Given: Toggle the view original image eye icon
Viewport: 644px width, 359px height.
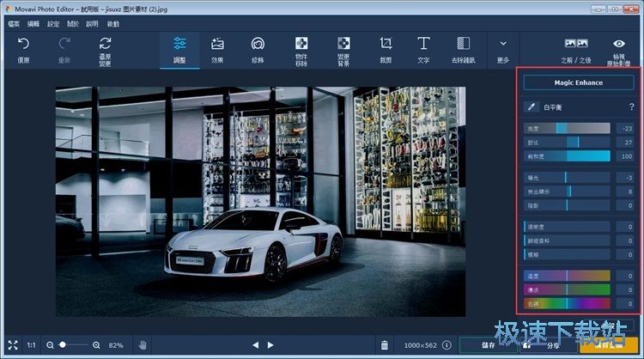Looking at the screenshot, I should (x=618, y=45).
